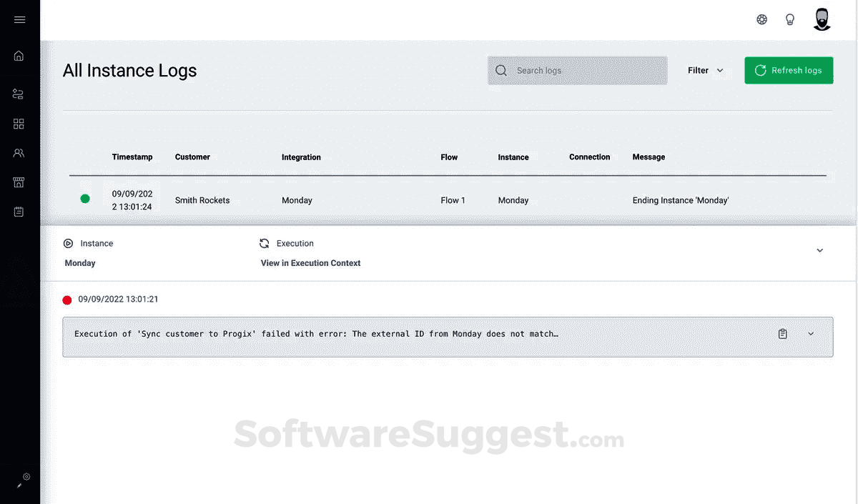Go to the Home icon in the sidebar
Screen dimensions: 858x504
pyautogui.click(x=19, y=56)
